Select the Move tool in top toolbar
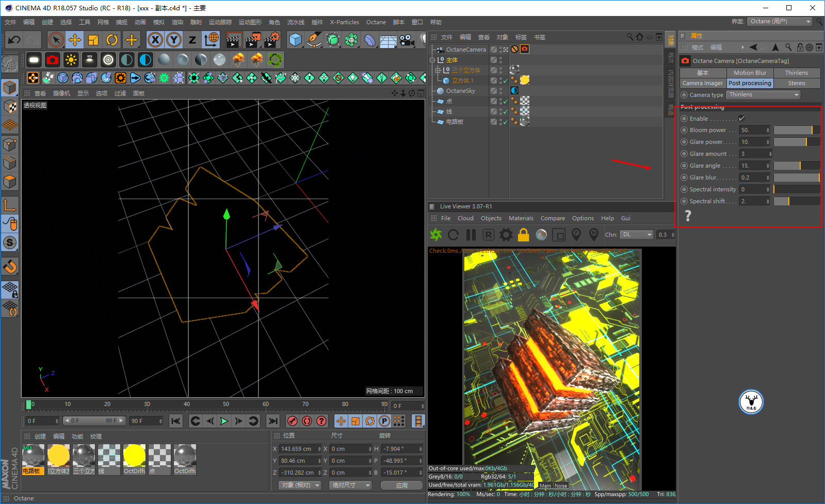 (75, 40)
